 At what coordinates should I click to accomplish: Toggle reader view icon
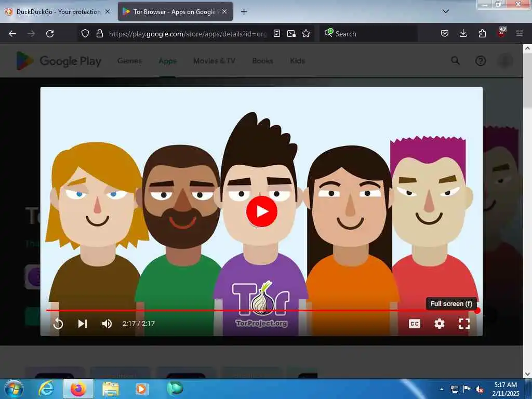277,33
